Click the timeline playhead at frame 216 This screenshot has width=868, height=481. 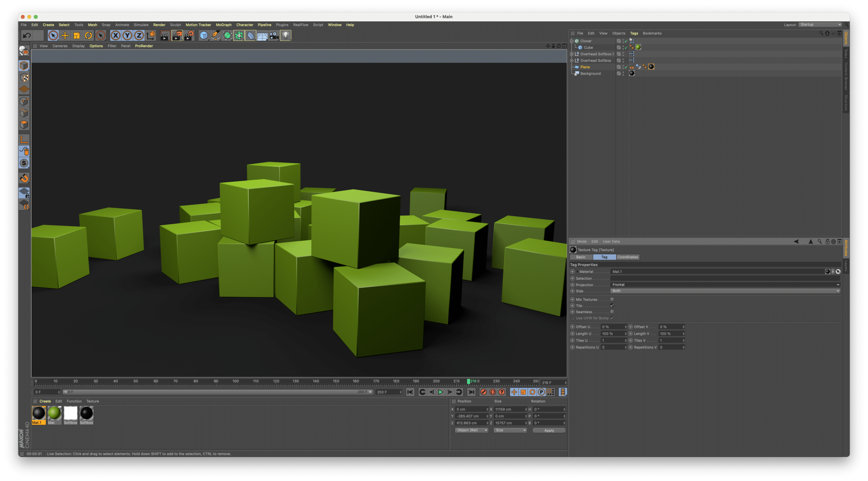pos(469,381)
